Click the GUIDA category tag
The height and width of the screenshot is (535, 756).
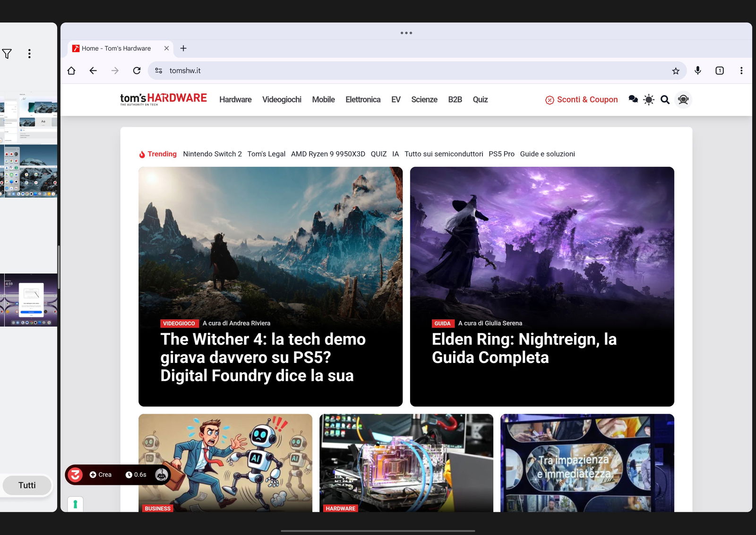442,323
